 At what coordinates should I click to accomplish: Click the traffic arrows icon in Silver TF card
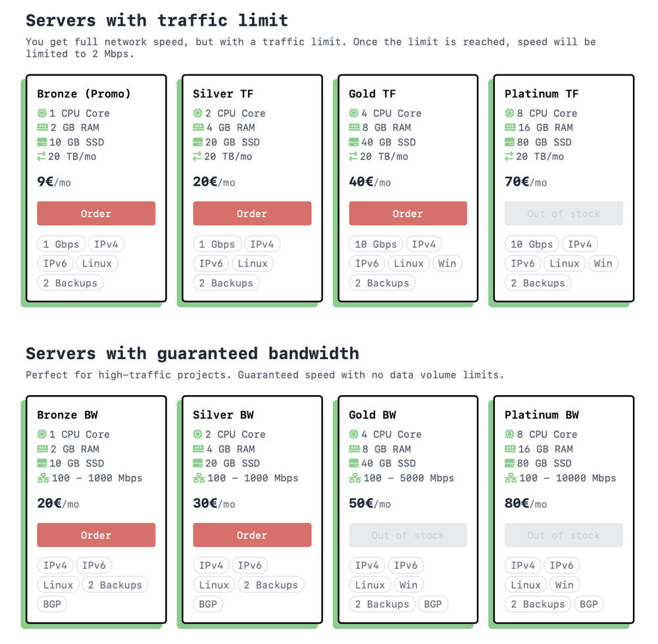point(198,157)
